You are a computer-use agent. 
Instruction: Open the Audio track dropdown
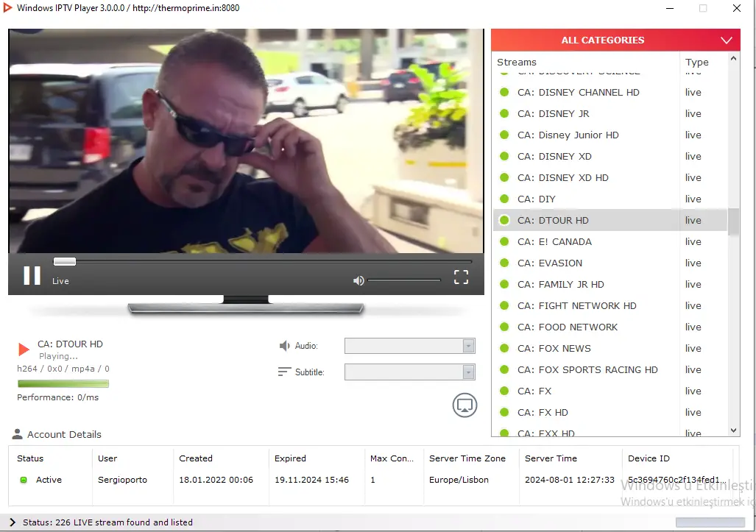410,346
